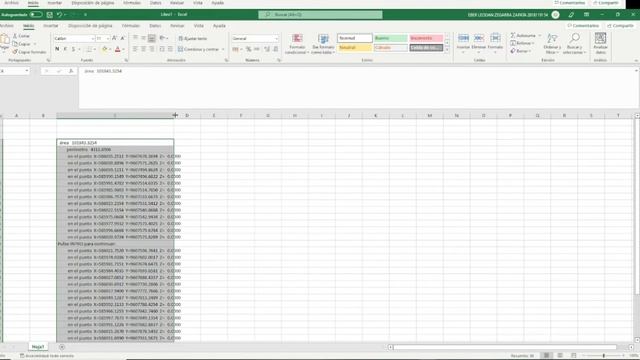Viewport: 640px width, 360px height.
Task: Click the pen drawing mode icon in the title bar
Action: pyautogui.click(x=571, y=15)
